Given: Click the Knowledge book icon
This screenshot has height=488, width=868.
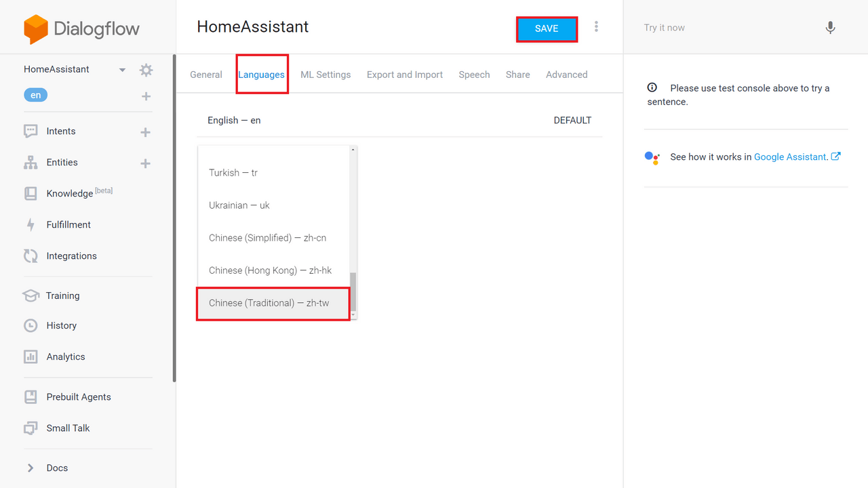Looking at the screenshot, I should point(31,194).
